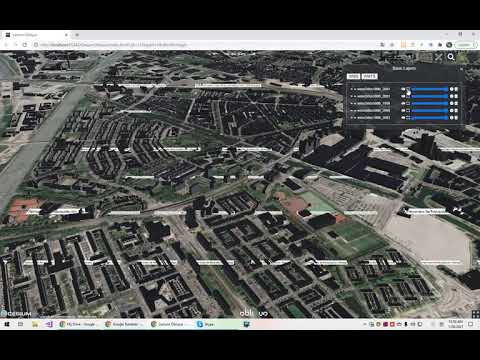Image resolution: width=480 pixels, height=360 pixels.
Task: Toggle the eye icon of the second layer
Action: click(403, 96)
